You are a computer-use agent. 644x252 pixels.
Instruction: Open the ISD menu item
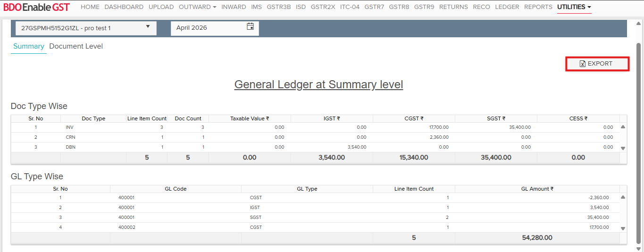pos(301,7)
